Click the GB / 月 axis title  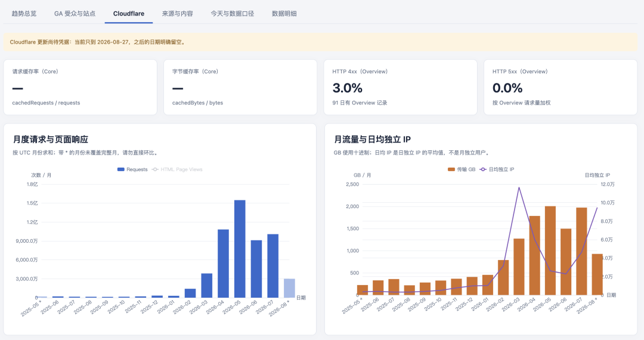[x=363, y=175]
